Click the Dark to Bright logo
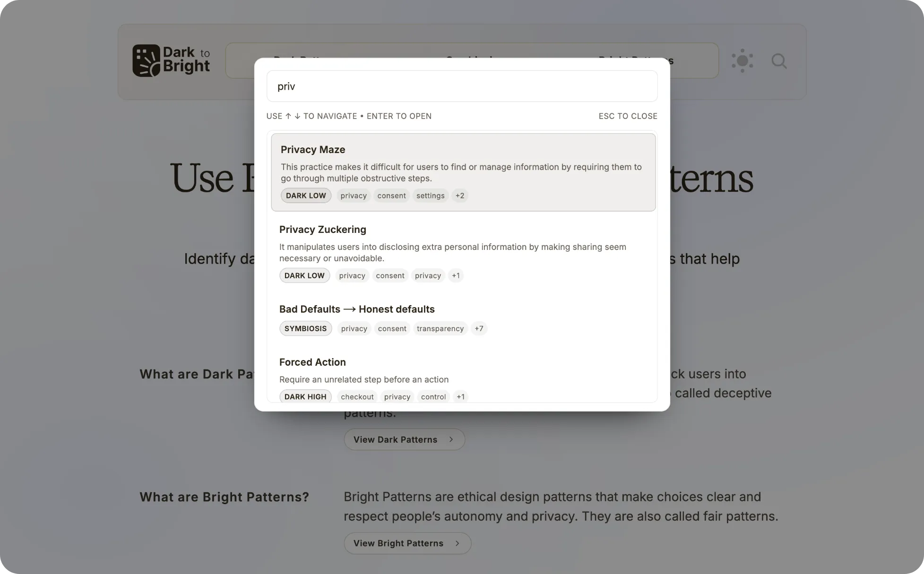This screenshot has height=574, width=924. [171, 60]
